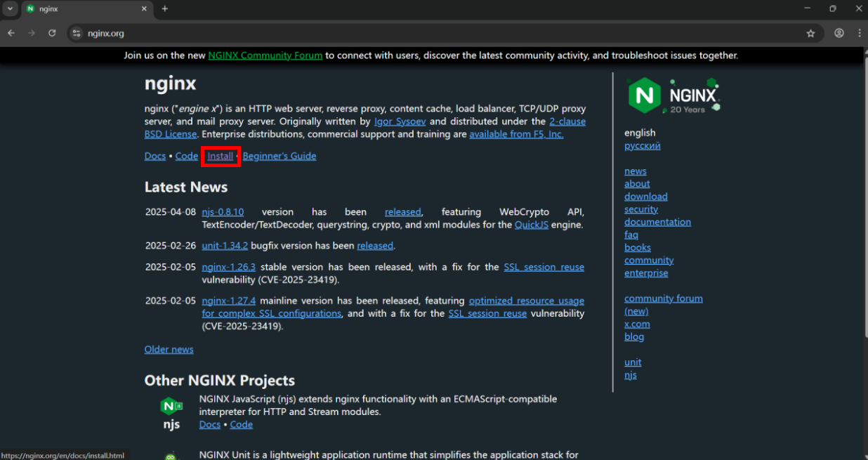Open the Docs link under nginx heading
Viewport: 868px width, 460px height.
[x=155, y=156]
